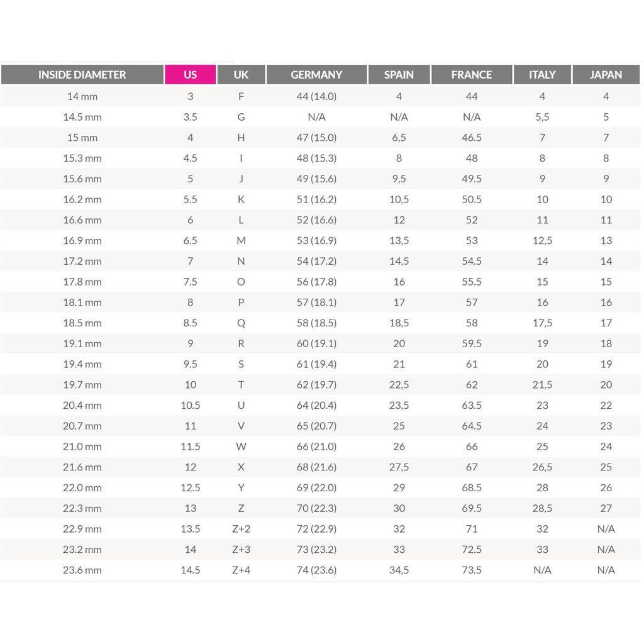
Task: Click UK size Q cell
Action: (x=241, y=323)
